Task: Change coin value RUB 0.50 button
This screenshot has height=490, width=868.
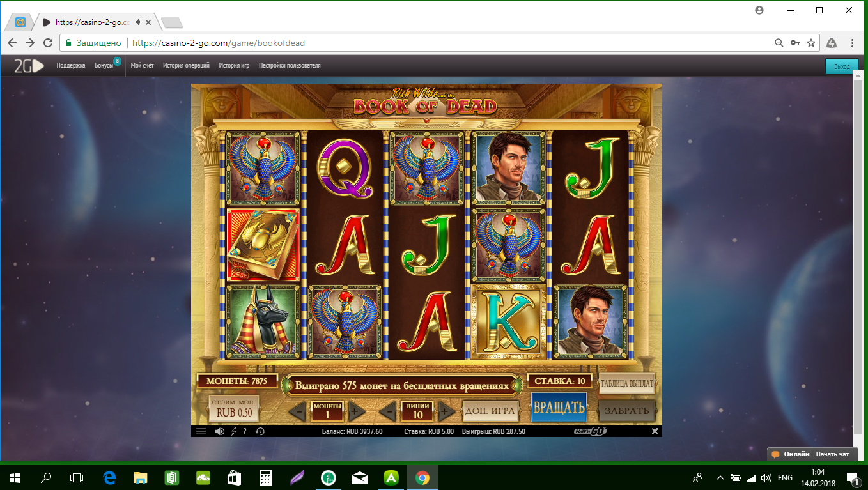Action: (x=235, y=408)
